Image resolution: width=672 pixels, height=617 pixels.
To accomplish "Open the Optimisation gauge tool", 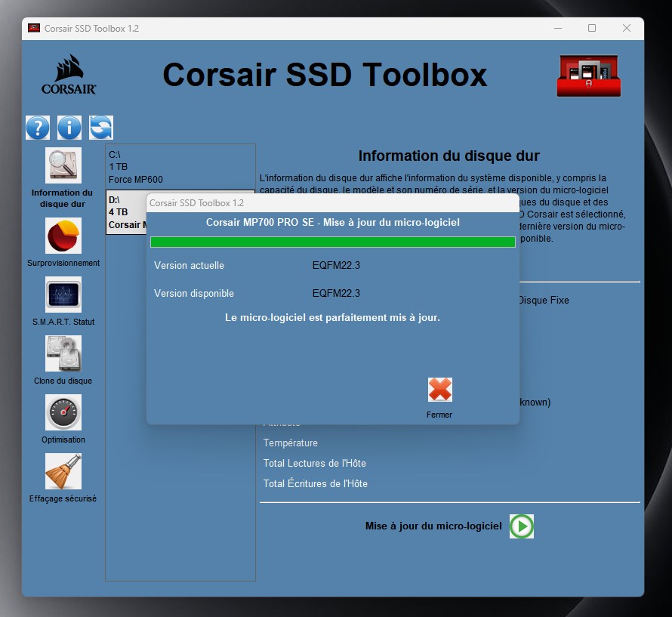I will click(x=63, y=412).
